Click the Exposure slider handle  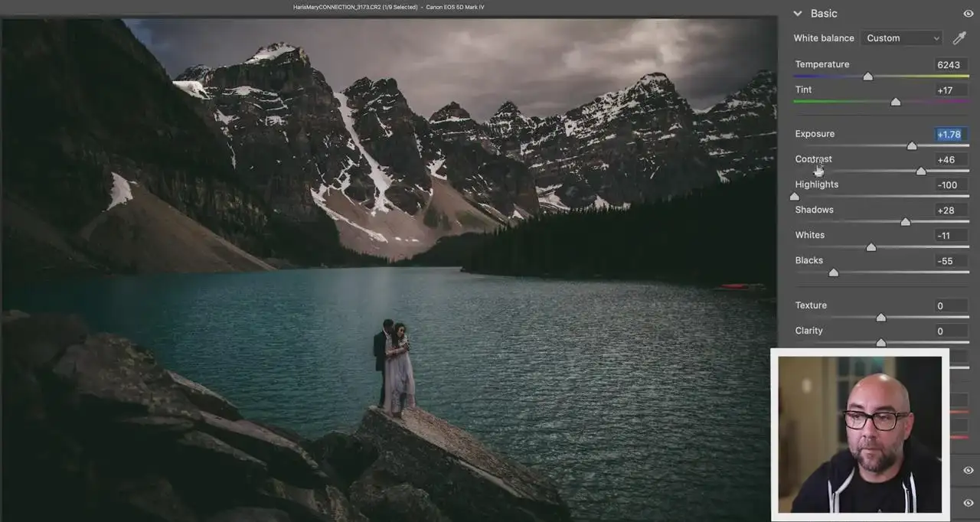[912, 145]
